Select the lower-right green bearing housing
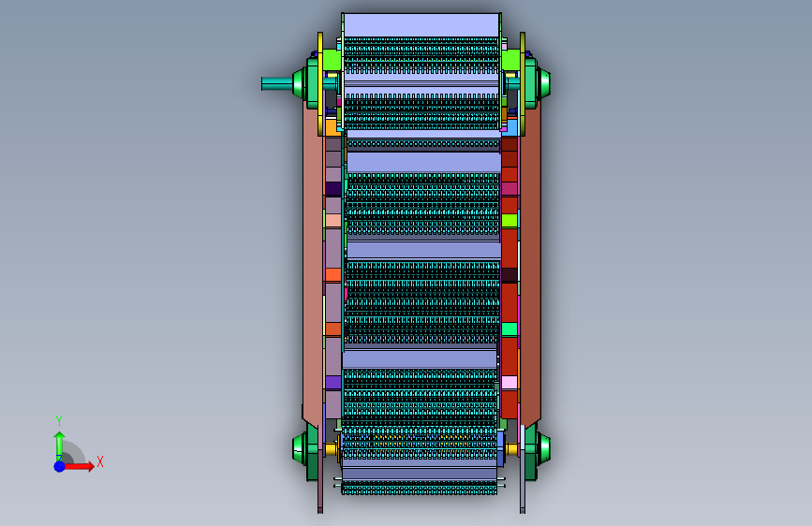Viewport: 812px width, 526px height. click(x=538, y=449)
